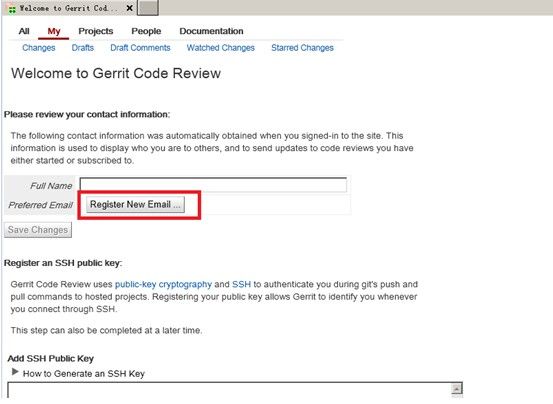Open a new browser tab

point(147,8)
